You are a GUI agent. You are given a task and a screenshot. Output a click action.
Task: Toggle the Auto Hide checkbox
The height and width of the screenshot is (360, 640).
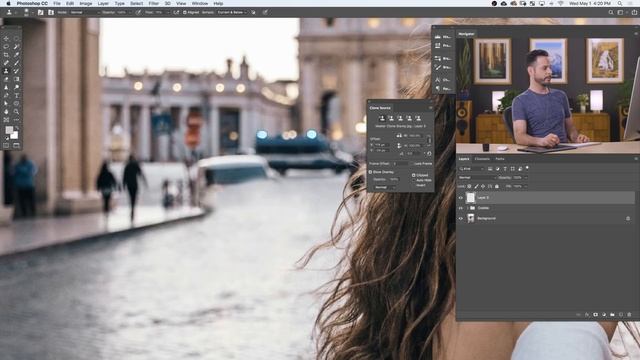pos(413,180)
